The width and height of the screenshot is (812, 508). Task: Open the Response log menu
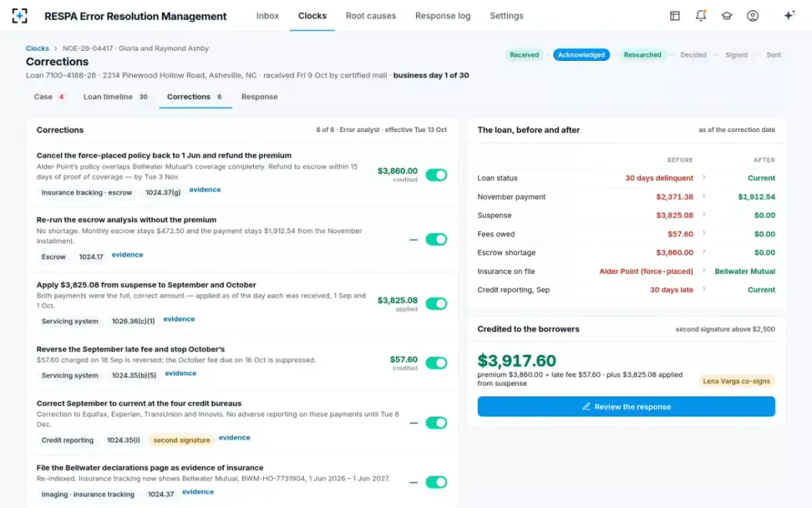(x=443, y=16)
